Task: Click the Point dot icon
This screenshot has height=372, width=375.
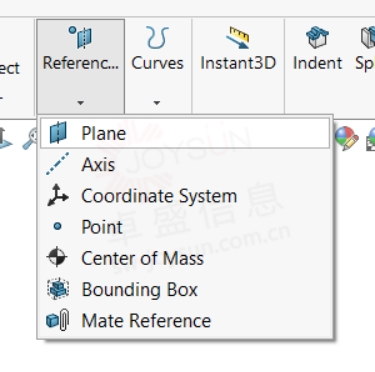Action: tap(57, 227)
